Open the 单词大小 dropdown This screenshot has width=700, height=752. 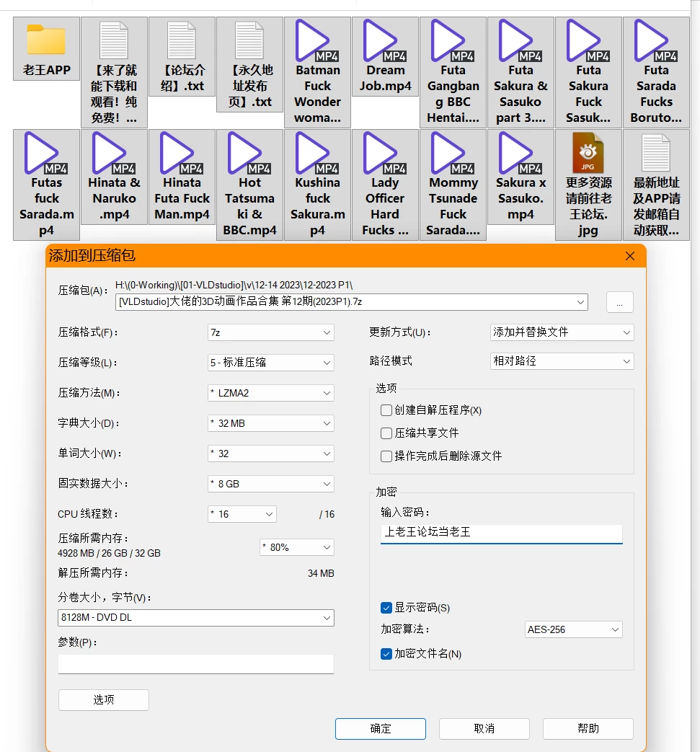tap(271, 454)
